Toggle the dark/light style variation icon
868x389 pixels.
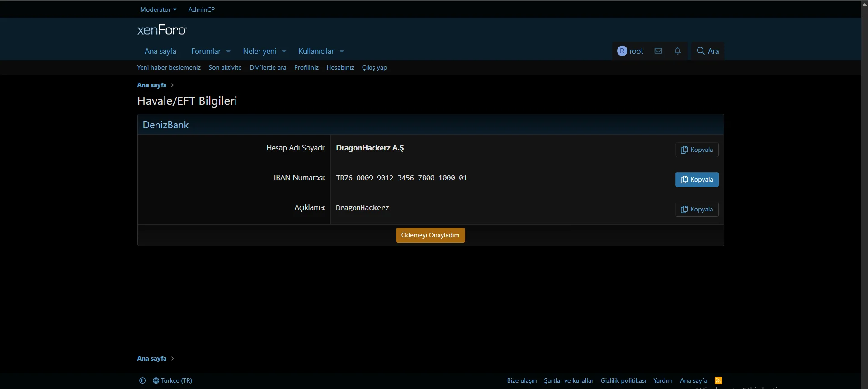point(142,380)
